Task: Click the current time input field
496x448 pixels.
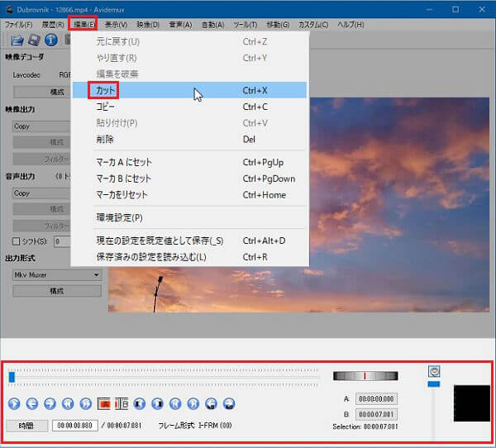Action: coord(74,426)
